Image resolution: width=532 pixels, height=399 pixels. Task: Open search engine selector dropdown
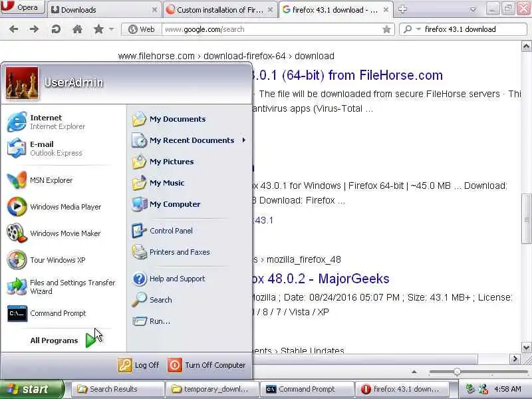pyautogui.click(x=412, y=29)
